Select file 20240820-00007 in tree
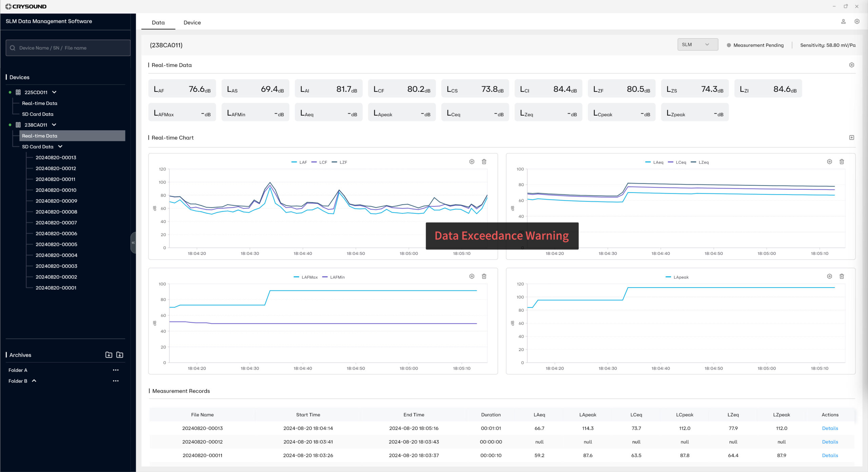The width and height of the screenshot is (868, 472). [x=56, y=222]
